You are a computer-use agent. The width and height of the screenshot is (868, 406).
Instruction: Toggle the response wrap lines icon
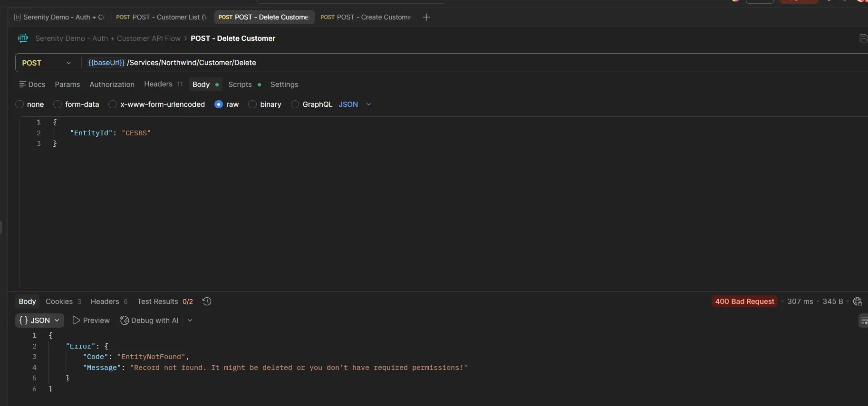[x=863, y=321]
